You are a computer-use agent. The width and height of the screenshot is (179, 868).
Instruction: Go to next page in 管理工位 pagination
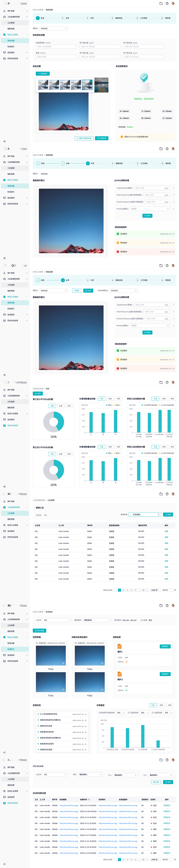pyautogui.click(x=147, y=590)
